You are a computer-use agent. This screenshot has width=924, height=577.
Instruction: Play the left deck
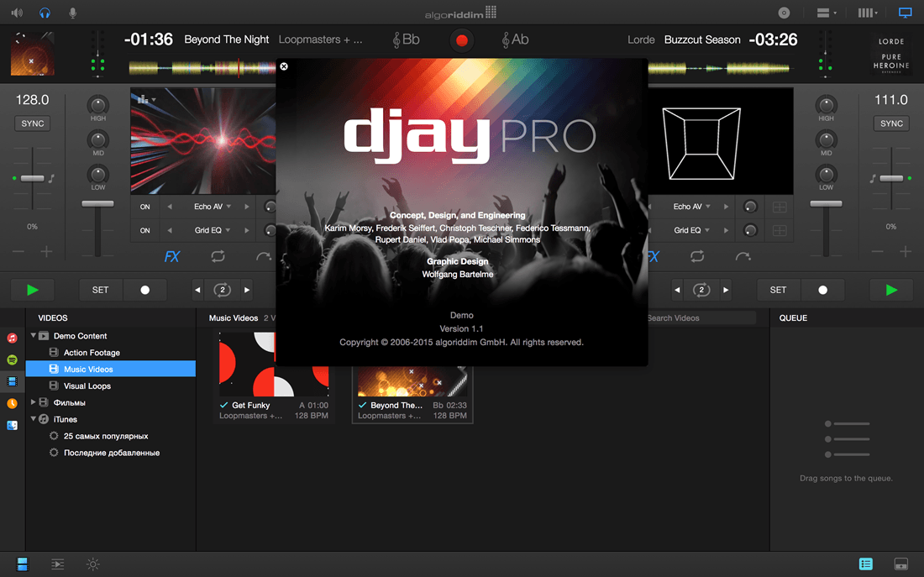[33, 290]
